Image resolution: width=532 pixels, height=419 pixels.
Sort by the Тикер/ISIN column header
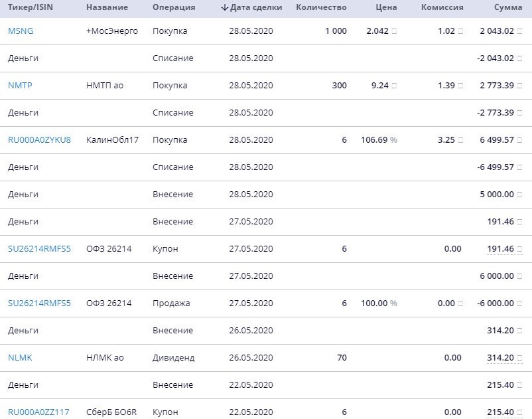pyautogui.click(x=31, y=7)
